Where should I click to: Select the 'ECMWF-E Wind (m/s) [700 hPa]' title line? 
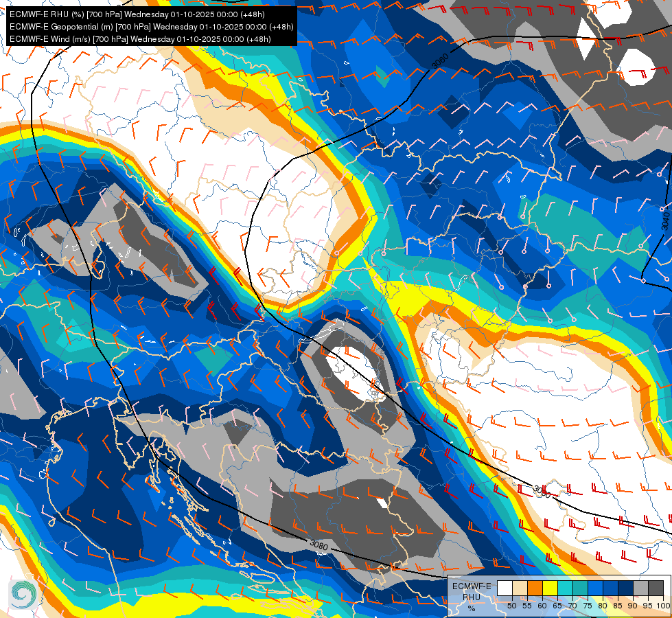(x=140, y=39)
